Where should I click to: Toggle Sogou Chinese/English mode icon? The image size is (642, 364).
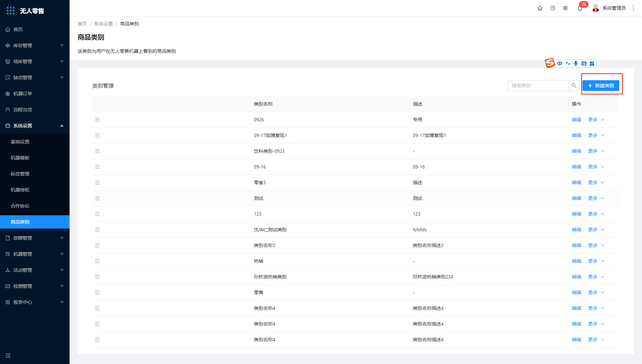tap(560, 64)
